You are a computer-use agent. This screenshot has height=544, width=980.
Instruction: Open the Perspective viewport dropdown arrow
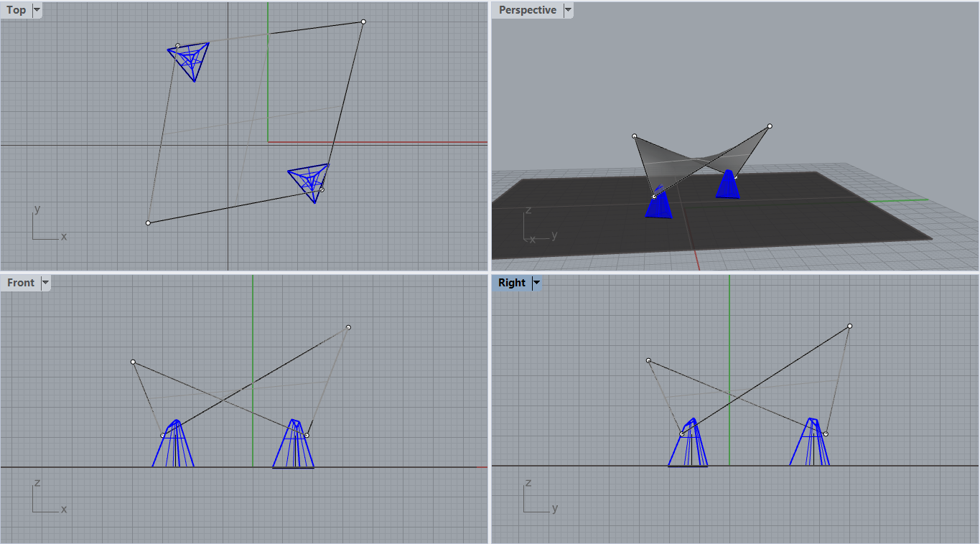tap(569, 10)
